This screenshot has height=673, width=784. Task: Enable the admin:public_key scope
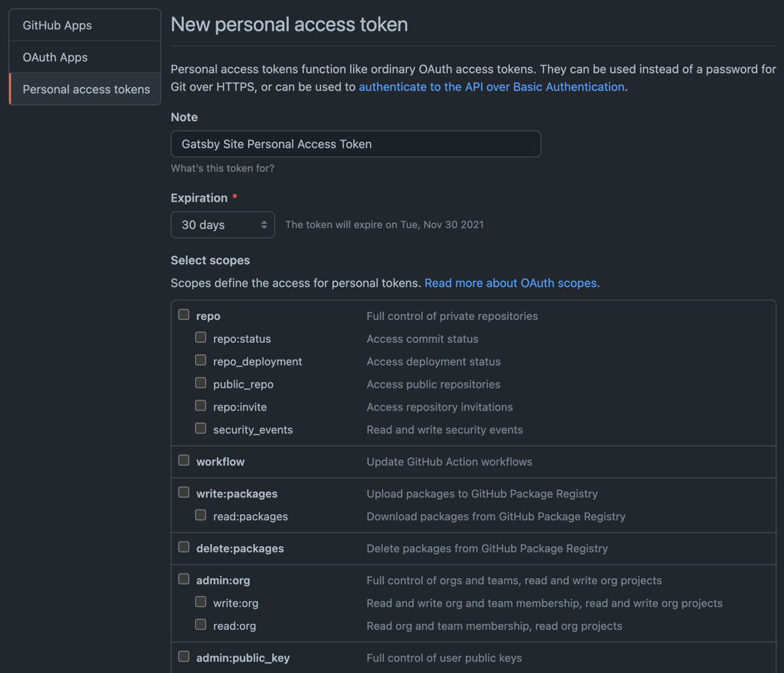coord(184,656)
